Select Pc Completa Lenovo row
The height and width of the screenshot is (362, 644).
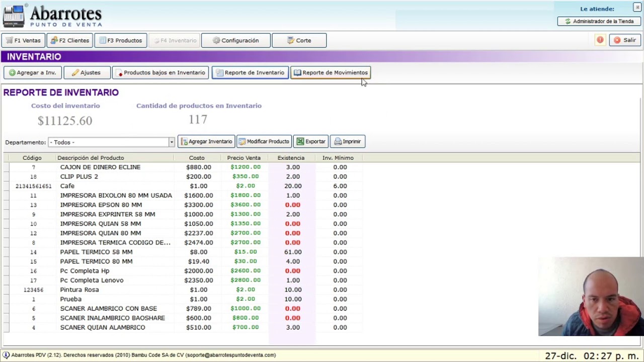tap(182, 280)
